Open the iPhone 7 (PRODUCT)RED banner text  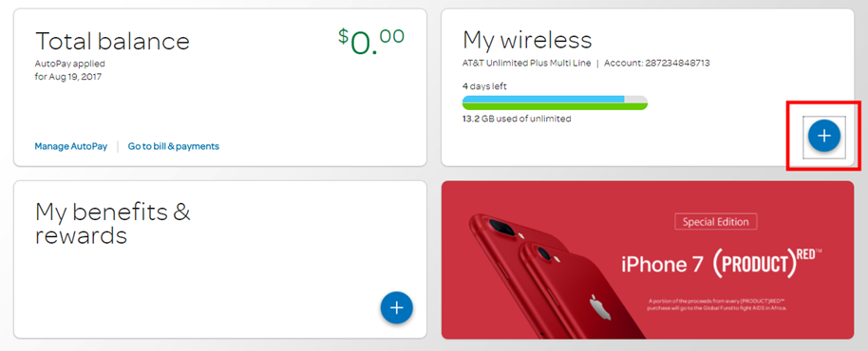coord(722,263)
